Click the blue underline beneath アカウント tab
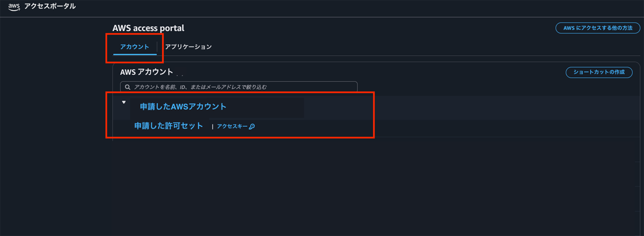 point(135,54)
